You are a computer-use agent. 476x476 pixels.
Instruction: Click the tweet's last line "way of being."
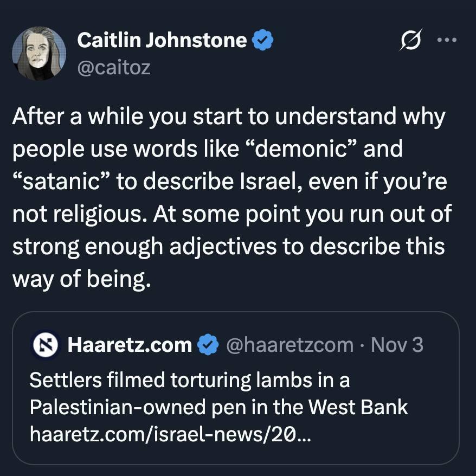click(x=79, y=279)
